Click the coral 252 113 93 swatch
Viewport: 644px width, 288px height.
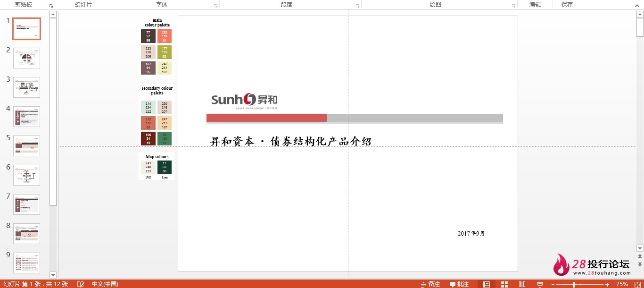point(165,36)
